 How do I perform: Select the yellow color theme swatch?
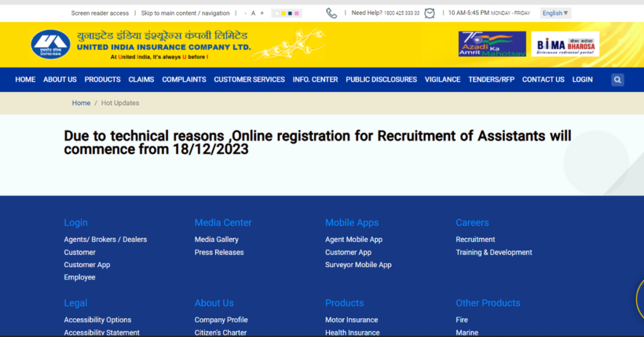[284, 14]
